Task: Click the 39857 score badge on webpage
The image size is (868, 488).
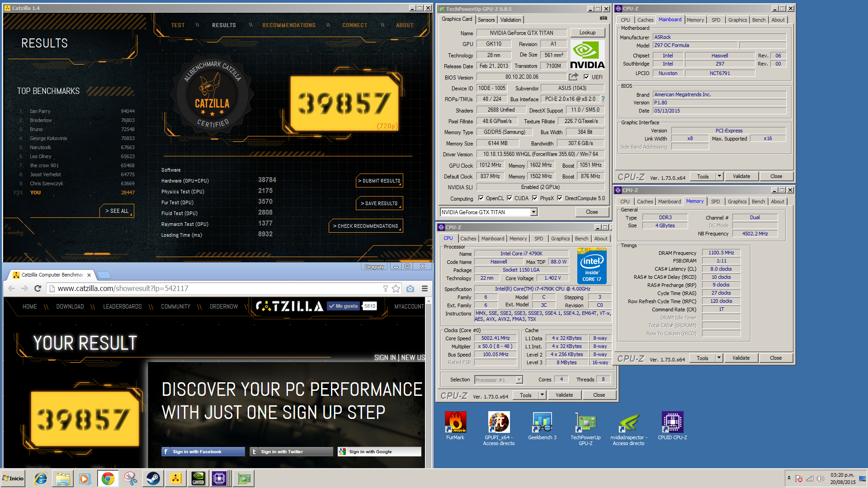Action: pyautogui.click(x=85, y=419)
